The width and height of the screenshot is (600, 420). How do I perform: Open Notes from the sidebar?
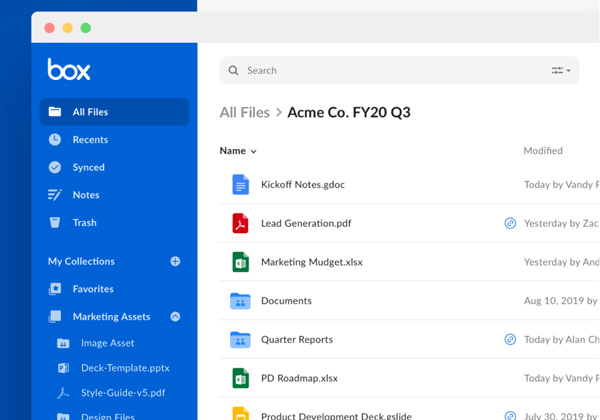click(86, 195)
